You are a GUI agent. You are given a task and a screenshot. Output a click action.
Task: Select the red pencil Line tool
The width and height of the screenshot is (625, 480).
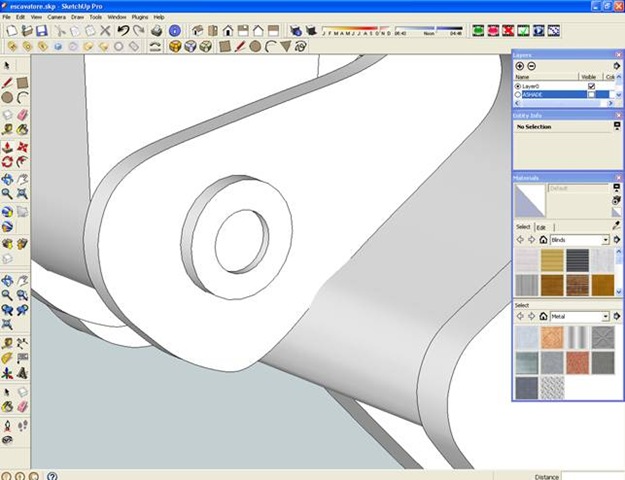8,81
